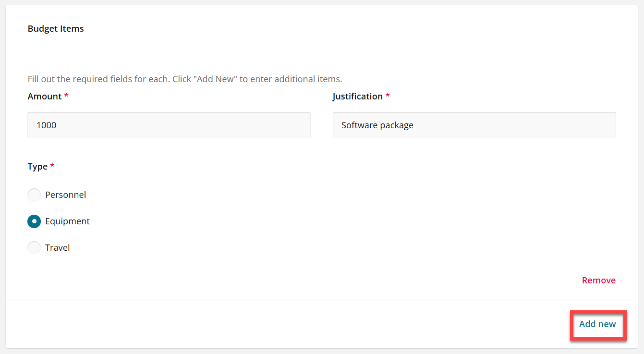Click the Personnel option text label
644x354 pixels.
[65, 195]
